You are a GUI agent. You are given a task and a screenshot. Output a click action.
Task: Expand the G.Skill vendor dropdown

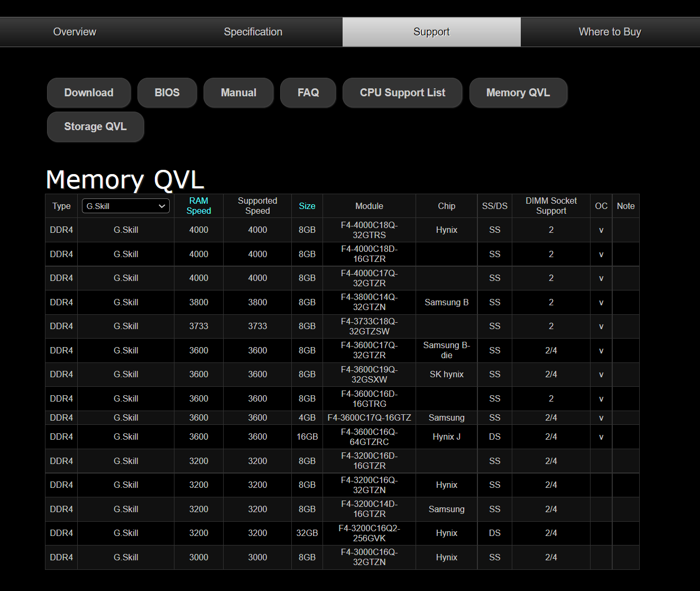tap(126, 206)
